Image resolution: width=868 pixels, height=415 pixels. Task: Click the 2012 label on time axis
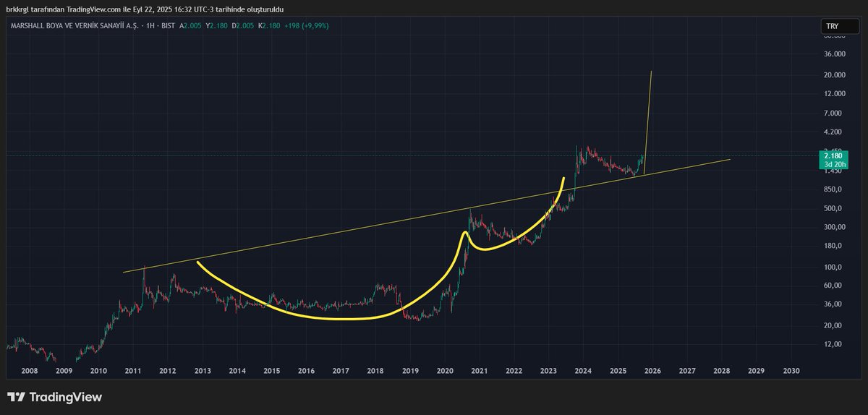[168, 370]
